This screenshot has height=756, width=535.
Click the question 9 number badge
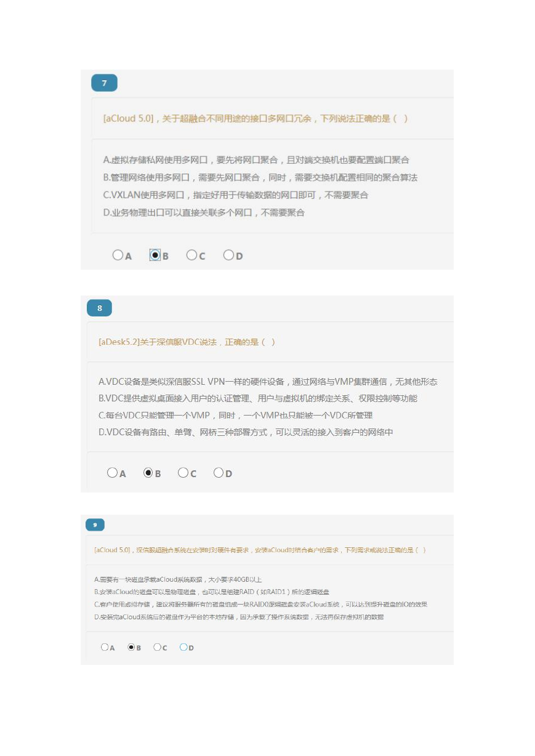[95, 525]
